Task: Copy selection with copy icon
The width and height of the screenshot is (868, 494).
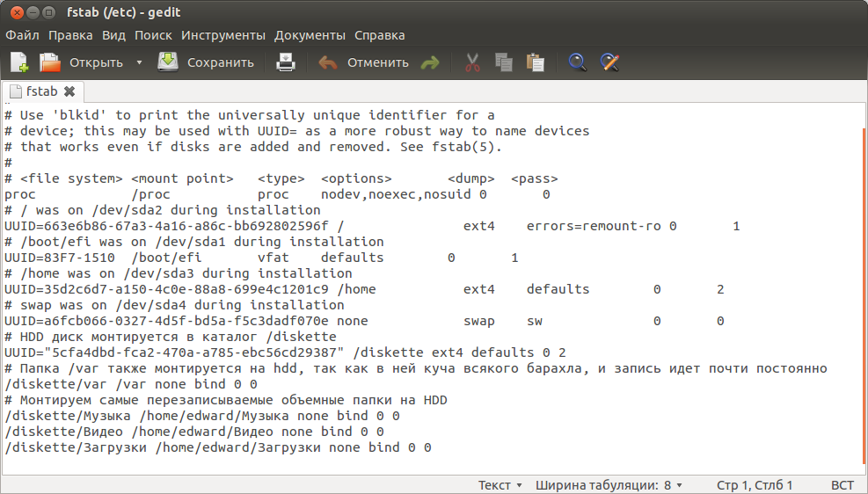Action: 503,62
